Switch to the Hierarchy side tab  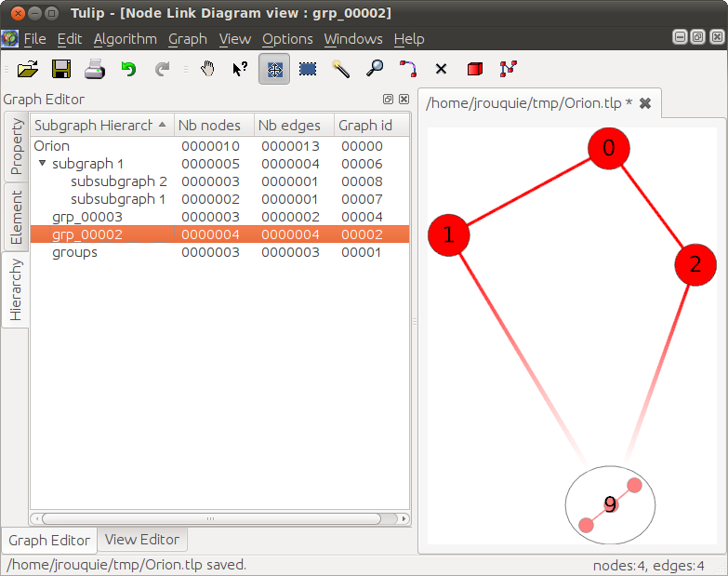pos(15,289)
